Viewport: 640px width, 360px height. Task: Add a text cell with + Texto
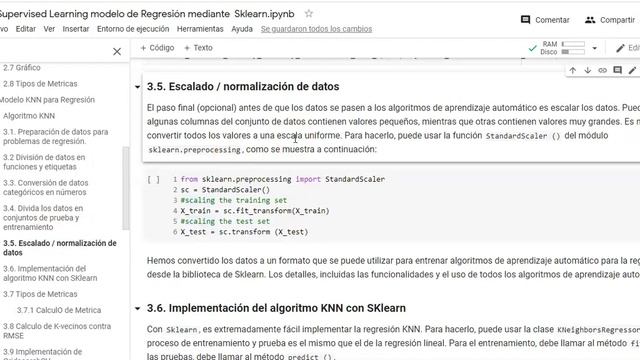coord(198,48)
